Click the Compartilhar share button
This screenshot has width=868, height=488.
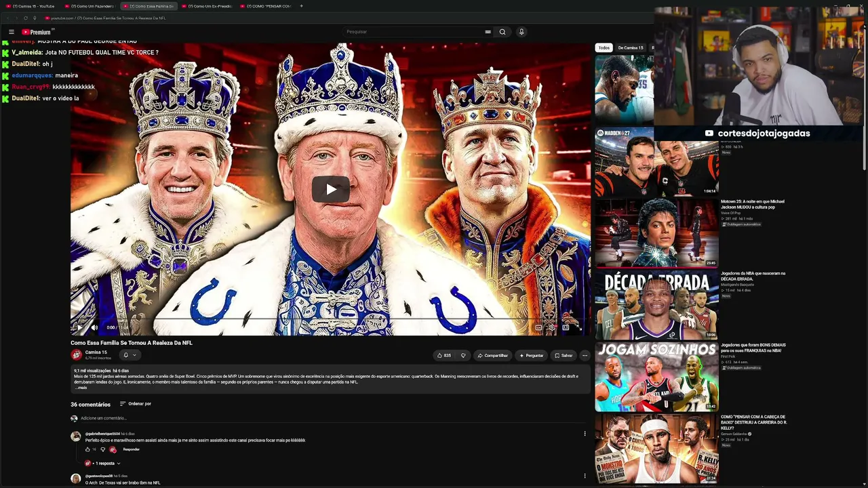pyautogui.click(x=492, y=355)
